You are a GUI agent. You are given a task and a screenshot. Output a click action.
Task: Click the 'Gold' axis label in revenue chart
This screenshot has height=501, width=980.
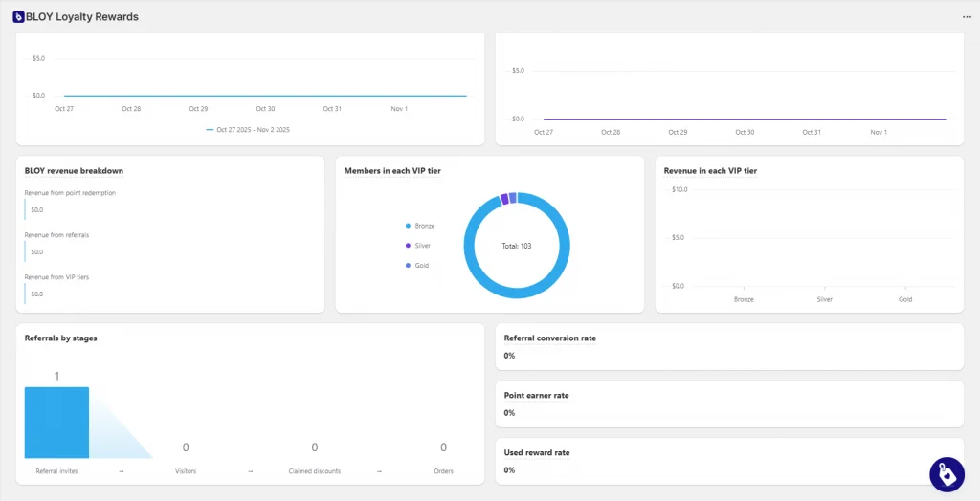(x=905, y=299)
